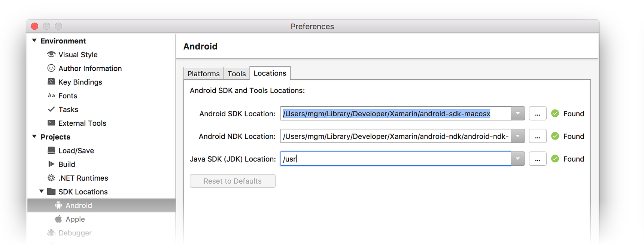Open .NET Runtimes gear icon

click(51, 178)
